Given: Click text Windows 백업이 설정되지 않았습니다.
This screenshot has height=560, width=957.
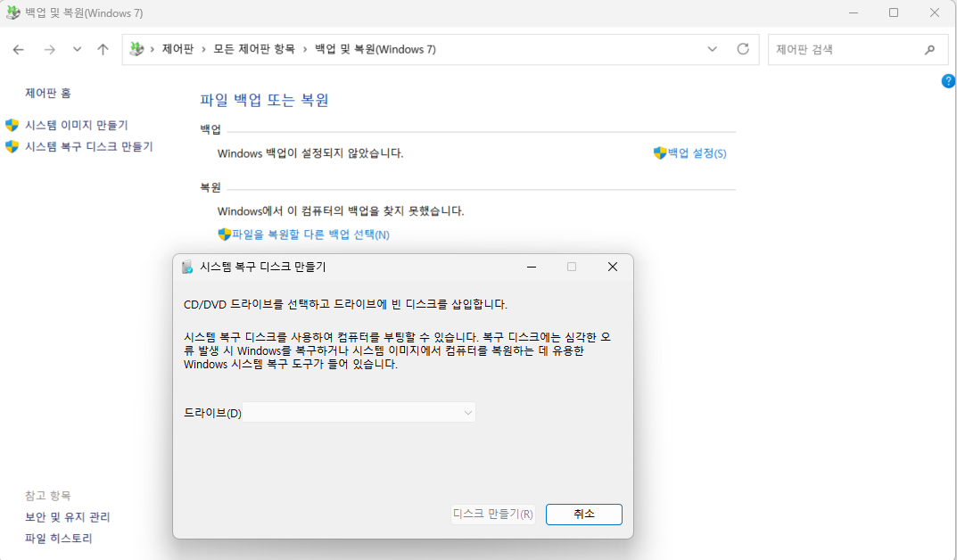Looking at the screenshot, I should 310,153.
